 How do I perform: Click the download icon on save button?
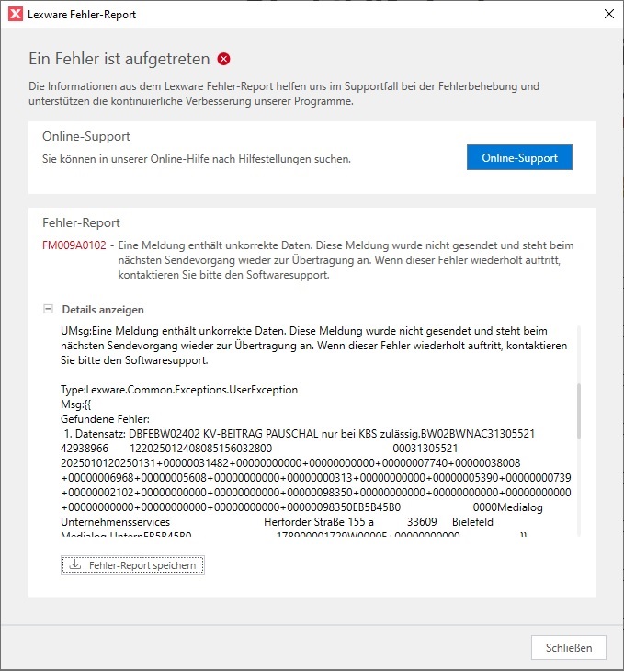point(75,564)
